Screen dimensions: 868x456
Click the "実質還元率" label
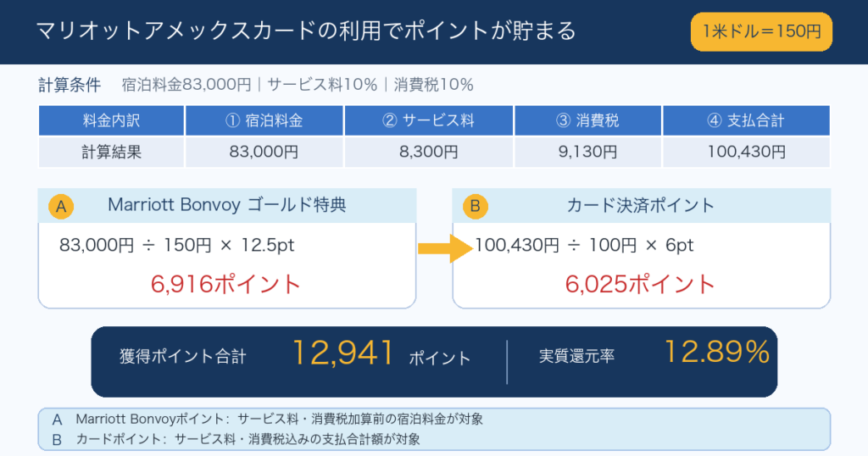click(576, 356)
